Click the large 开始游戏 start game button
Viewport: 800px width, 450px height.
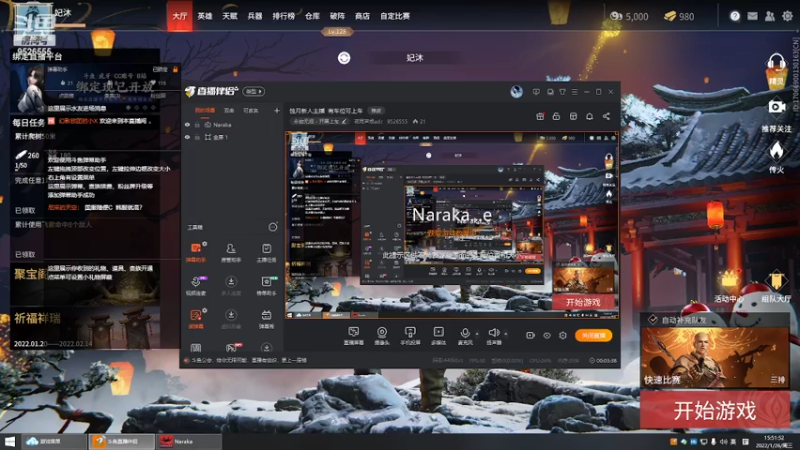pyautogui.click(x=715, y=411)
